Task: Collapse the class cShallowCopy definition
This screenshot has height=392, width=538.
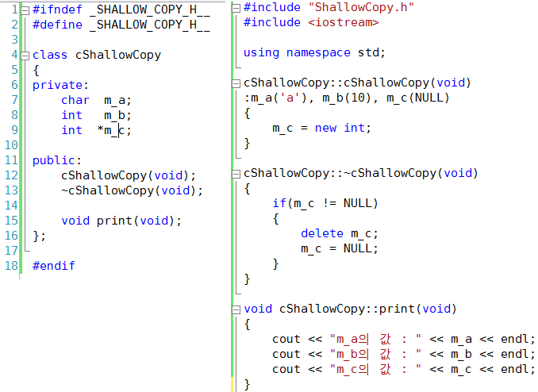Action: (x=25, y=56)
